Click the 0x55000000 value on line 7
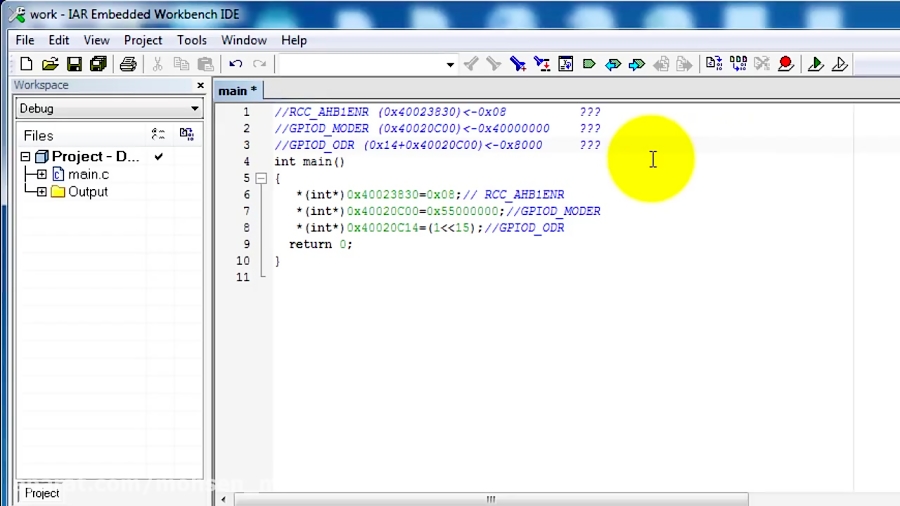This screenshot has height=506, width=900. 463,211
